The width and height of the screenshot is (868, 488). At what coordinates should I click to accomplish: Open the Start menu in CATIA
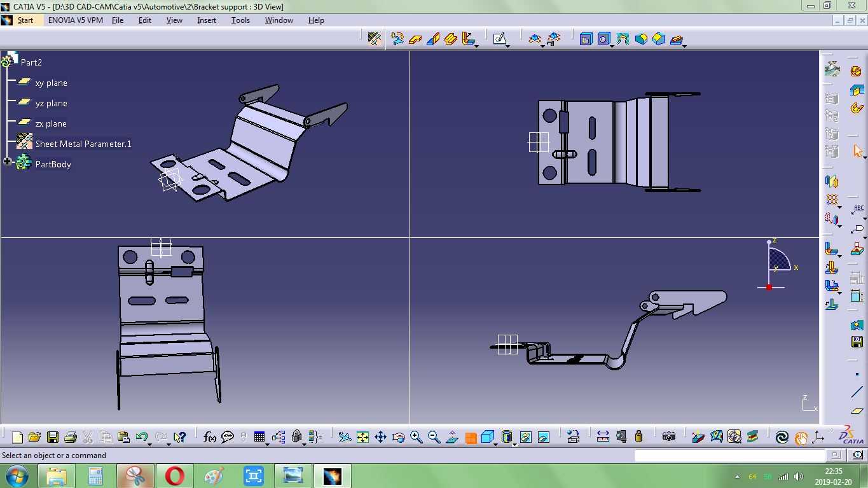(x=25, y=20)
